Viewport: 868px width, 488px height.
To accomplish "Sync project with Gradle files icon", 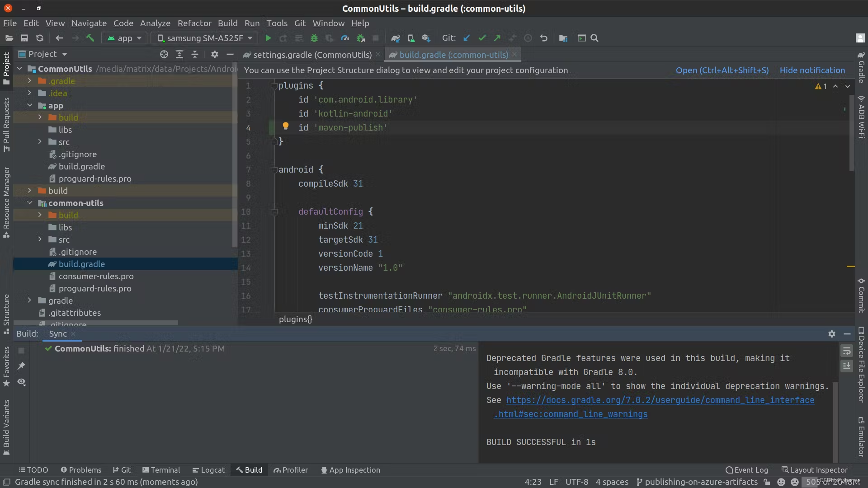I will [x=396, y=38].
